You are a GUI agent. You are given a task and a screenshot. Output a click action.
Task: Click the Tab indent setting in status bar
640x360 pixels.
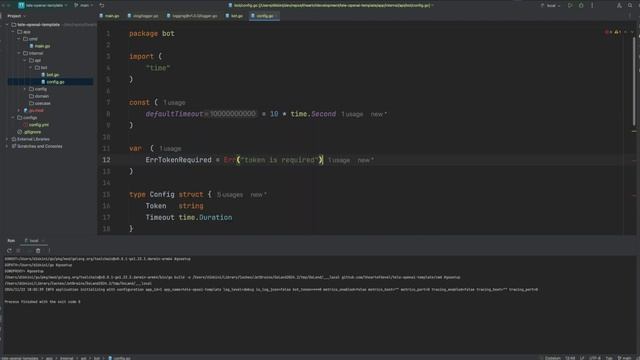[609, 358]
